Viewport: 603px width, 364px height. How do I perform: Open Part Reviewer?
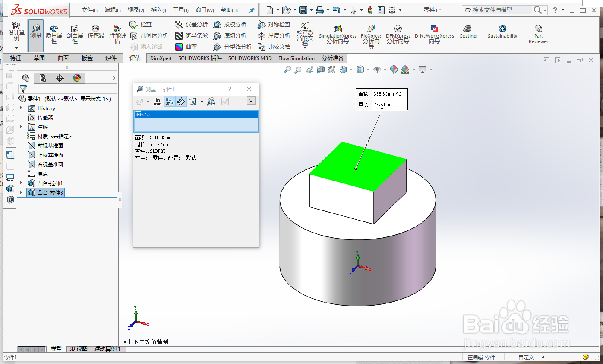pyautogui.click(x=538, y=34)
